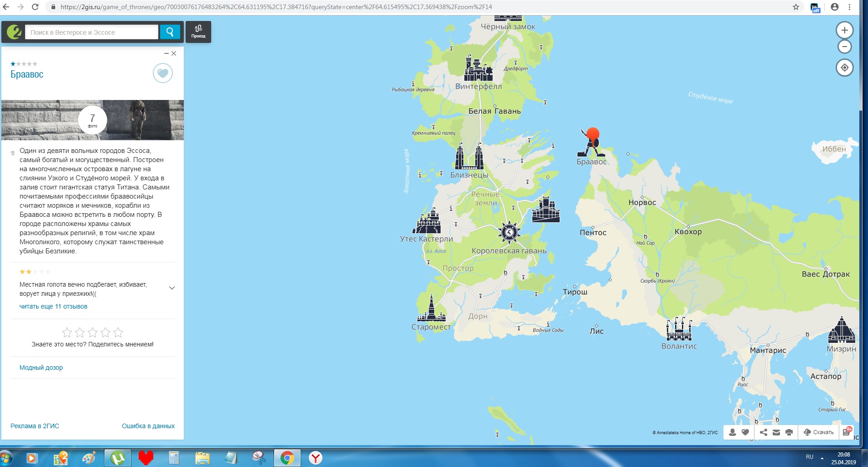This screenshot has width=868, height=467.
Task: Click the Мантарис city label
Action: (x=768, y=351)
